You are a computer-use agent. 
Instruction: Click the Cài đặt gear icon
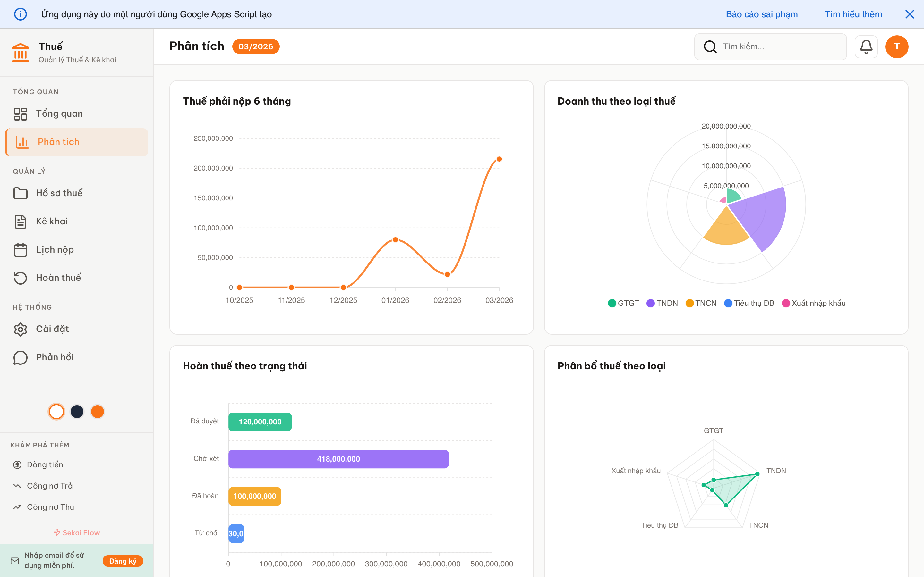20,329
